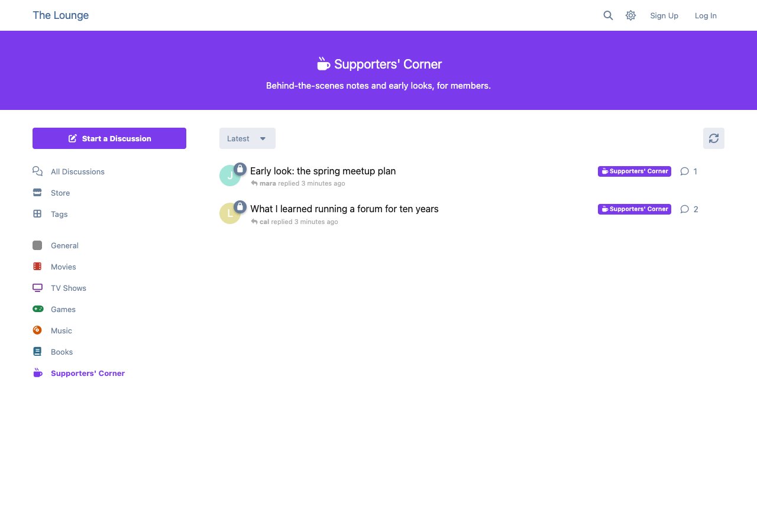Image resolution: width=757 pixels, height=532 pixels.
Task: Click the refresh discussions icon button
Action: tap(714, 138)
